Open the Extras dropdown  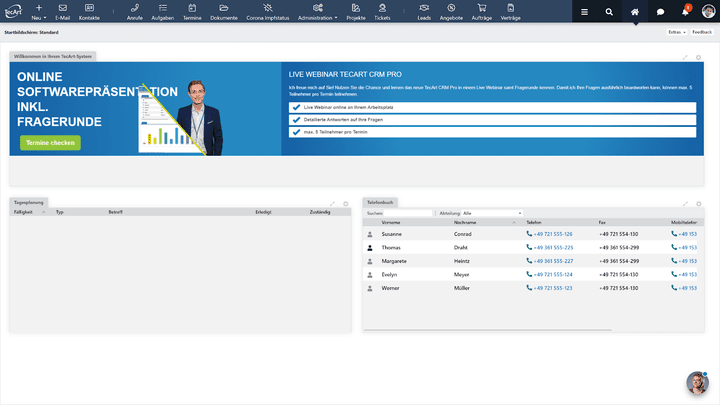coord(677,32)
